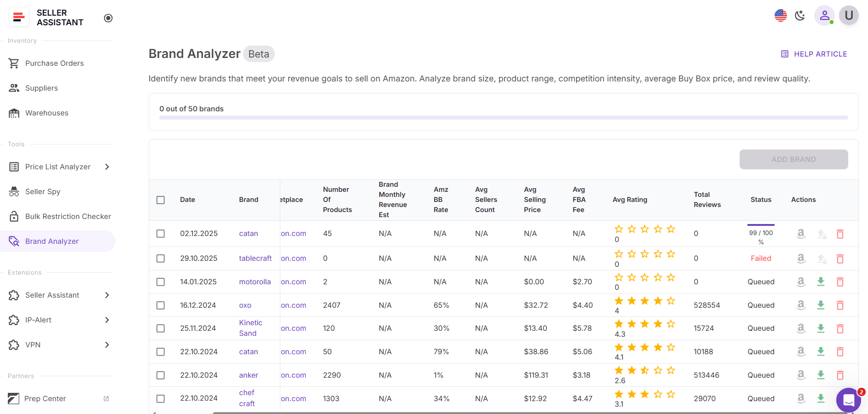Delete the motorolla row
This screenshot has height=414, width=868.
pos(840,282)
